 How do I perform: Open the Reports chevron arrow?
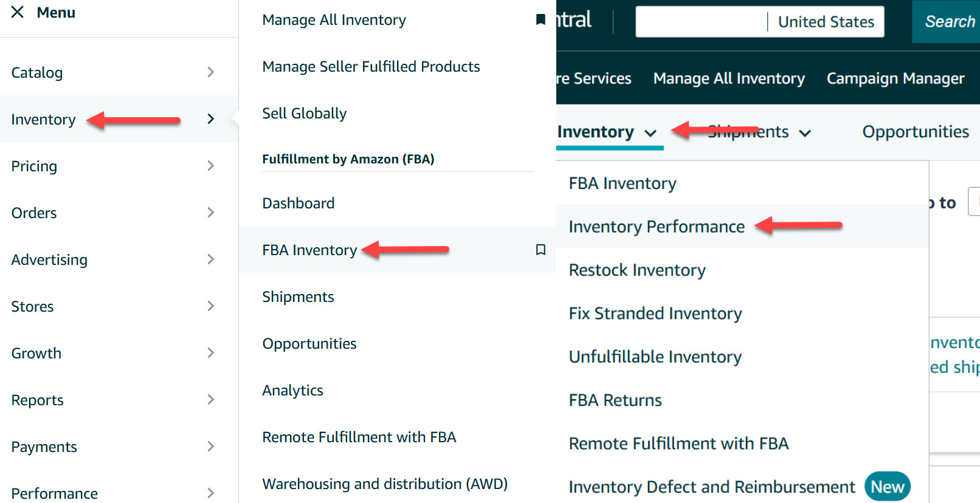pyautogui.click(x=210, y=400)
